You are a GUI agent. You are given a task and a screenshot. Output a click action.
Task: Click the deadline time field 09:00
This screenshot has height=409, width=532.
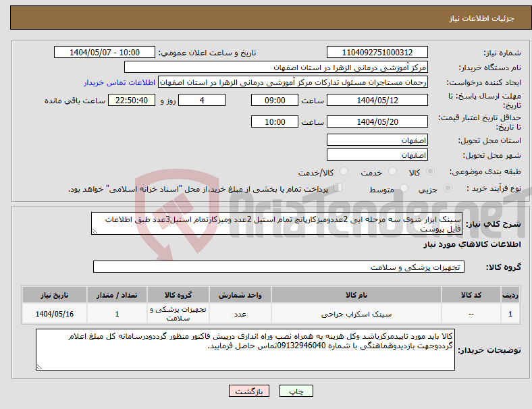[275, 101]
